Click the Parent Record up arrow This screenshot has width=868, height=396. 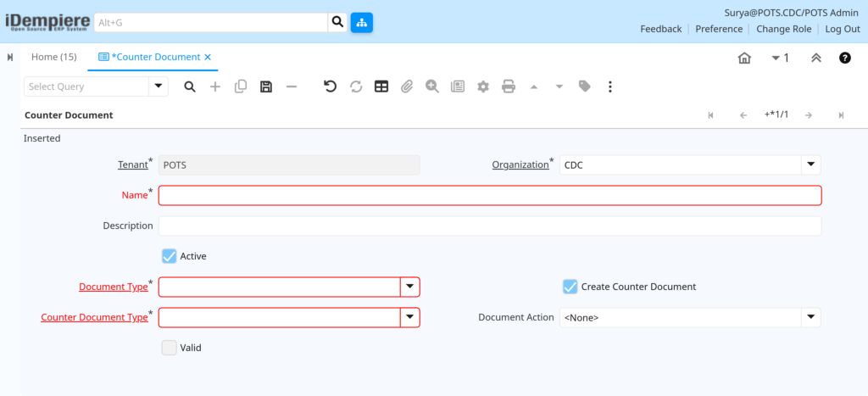534,87
